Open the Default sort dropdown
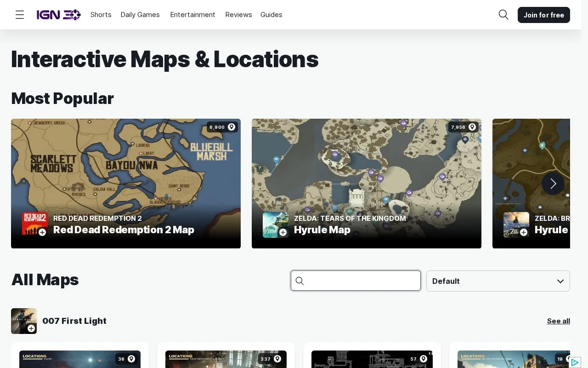Screen dimensions: 588x368 [x=498, y=281]
